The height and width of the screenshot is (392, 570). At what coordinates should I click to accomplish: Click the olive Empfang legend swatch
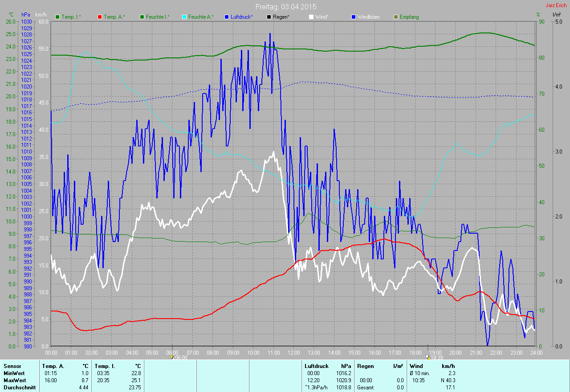[x=396, y=17]
